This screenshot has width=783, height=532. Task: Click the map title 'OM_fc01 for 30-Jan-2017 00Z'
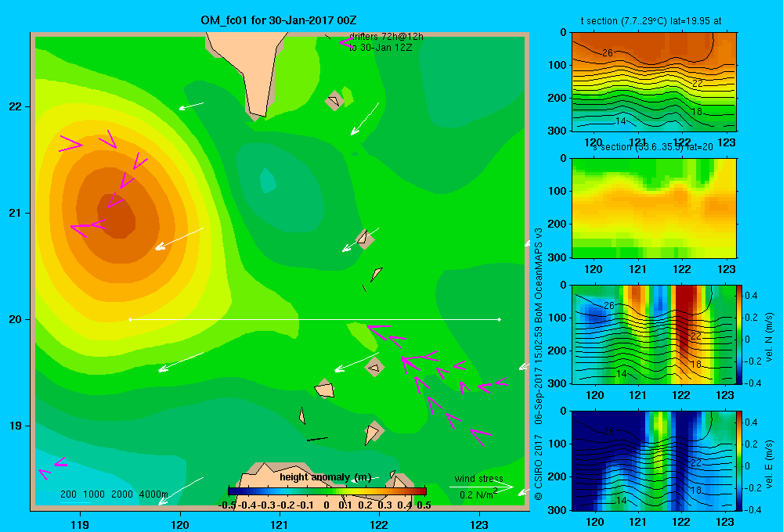tap(279, 20)
